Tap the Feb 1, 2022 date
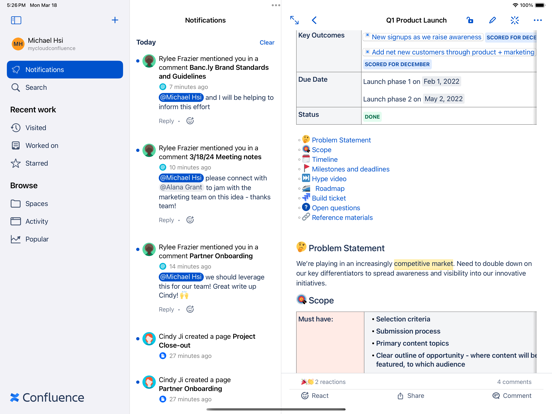This screenshot has width=552, height=414. pyautogui.click(x=441, y=81)
